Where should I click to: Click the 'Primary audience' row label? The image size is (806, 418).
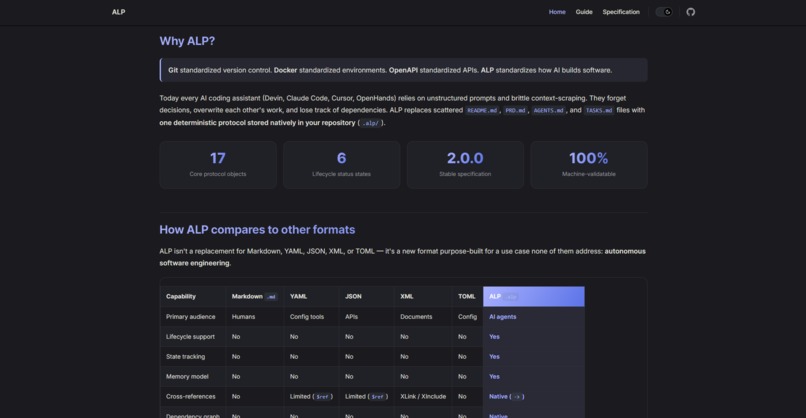pos(191,317)
